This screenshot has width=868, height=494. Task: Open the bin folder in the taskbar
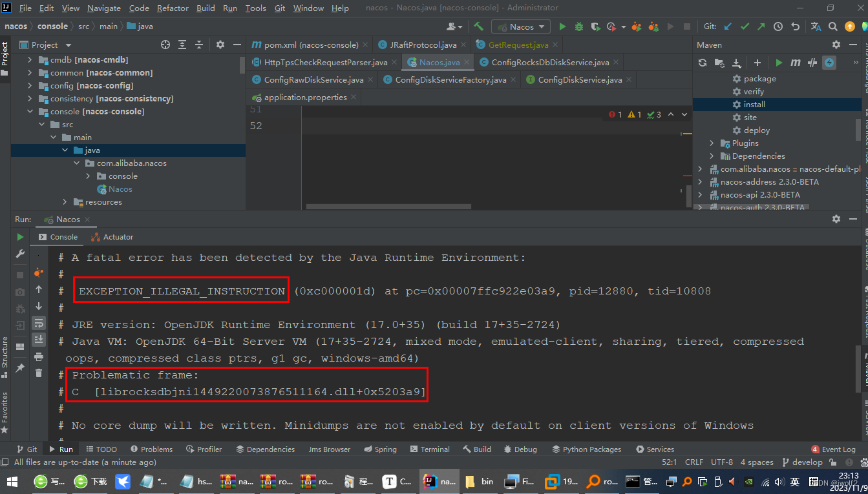click(x=479, y=481)
